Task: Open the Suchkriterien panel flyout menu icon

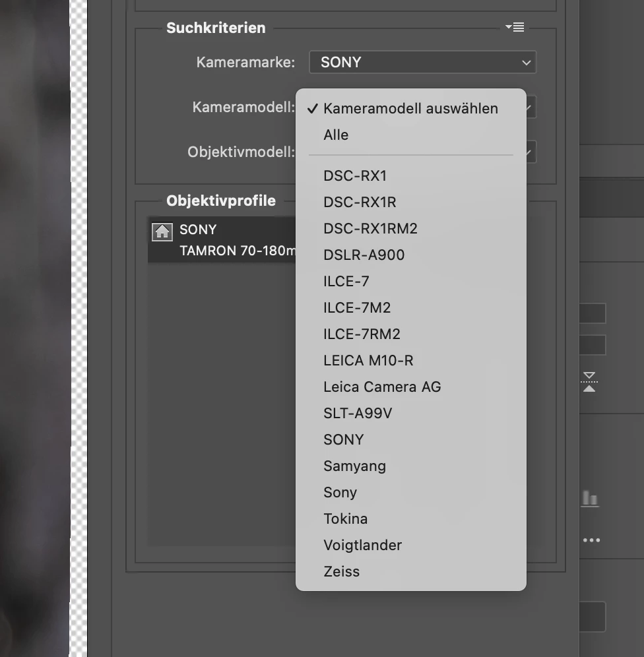Action: (x=515, y=27)
